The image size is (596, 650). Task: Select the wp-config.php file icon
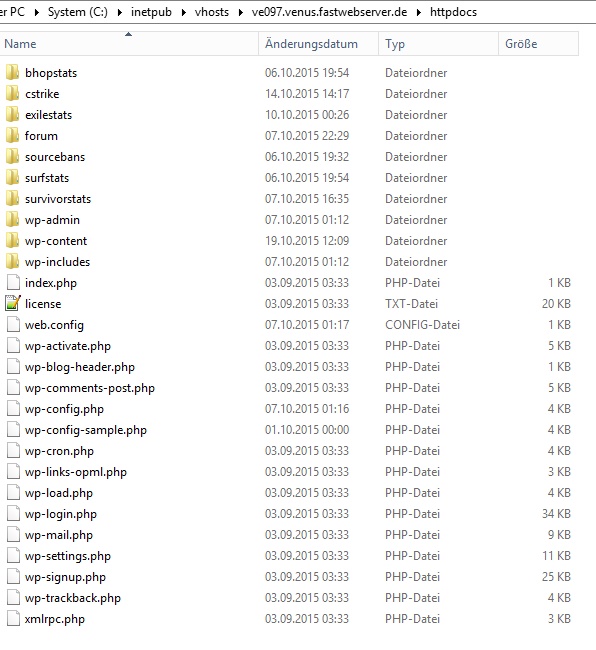pos(13,409)
